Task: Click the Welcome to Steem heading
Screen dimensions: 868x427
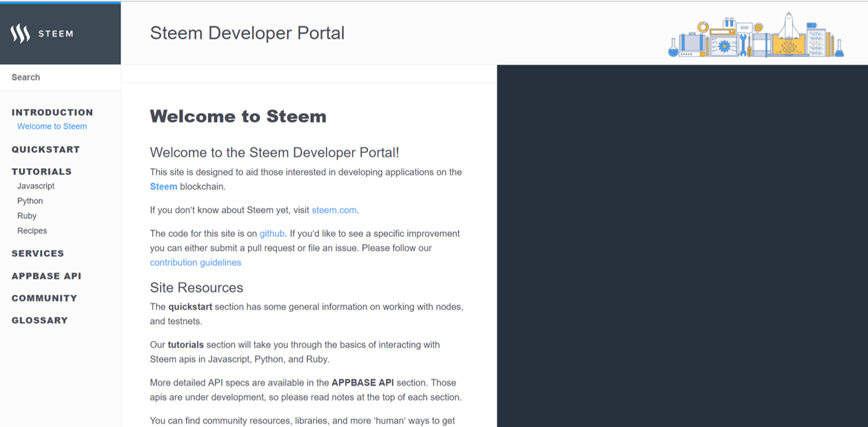Action: (238, 116)
